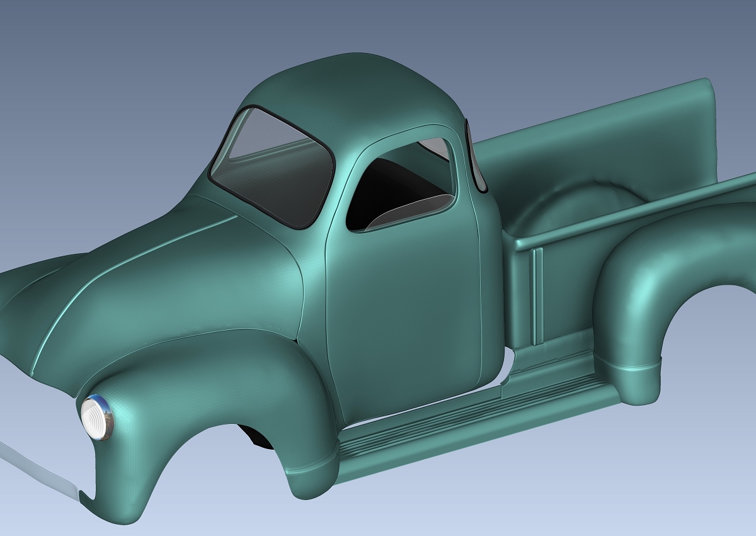This screenshot has height=536, width=756.
Task: Select the chrome headlight on the front fender
Action: (x=98, y=418)
